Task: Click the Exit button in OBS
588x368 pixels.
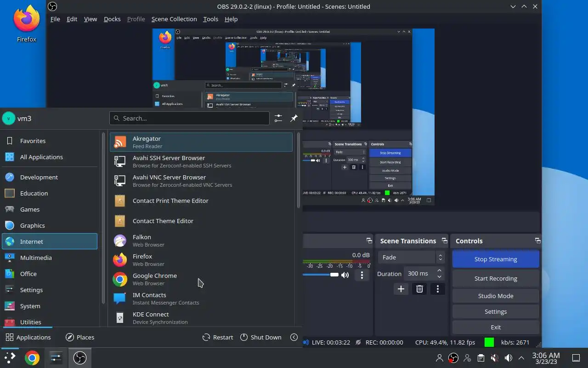Action: point(496,327)
